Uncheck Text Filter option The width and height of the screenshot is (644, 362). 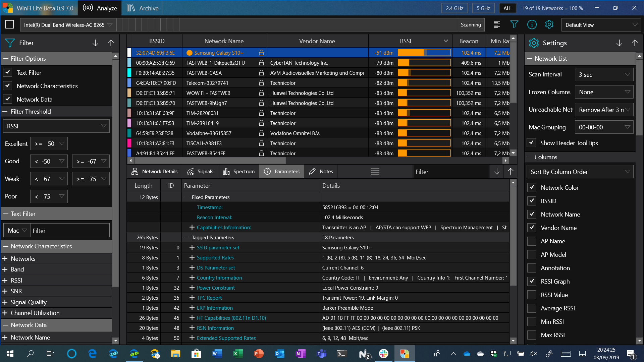coord(7,72)
